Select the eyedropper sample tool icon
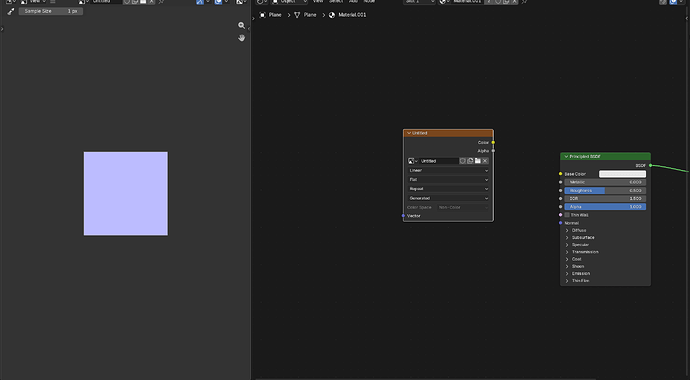 pyautogui.click(x=11, y=11)
